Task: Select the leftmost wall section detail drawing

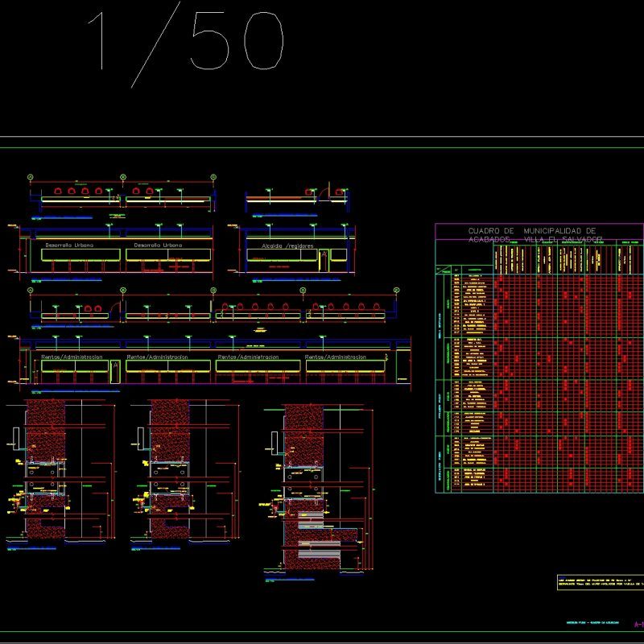Action: [61, 474]
